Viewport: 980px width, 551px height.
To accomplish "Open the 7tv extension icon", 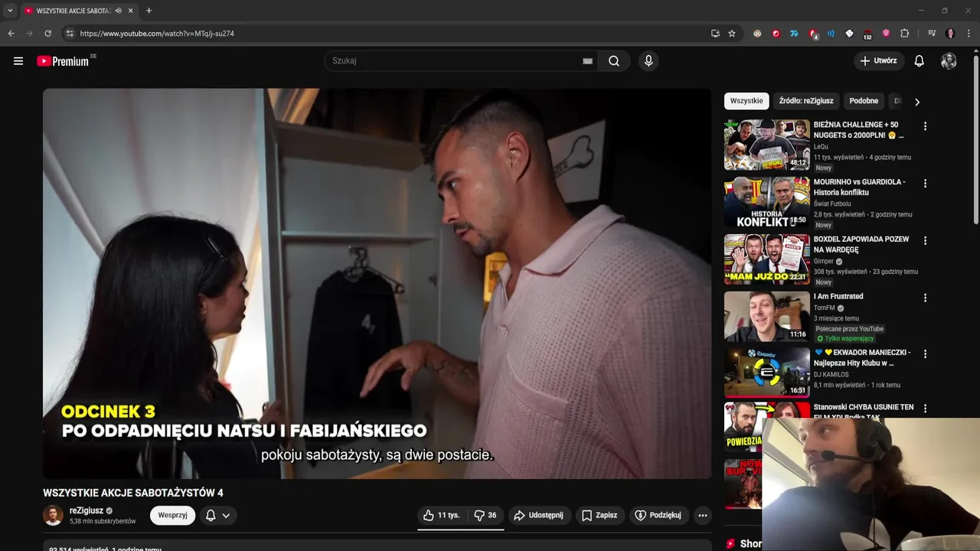I will click(x=794, y=34).
